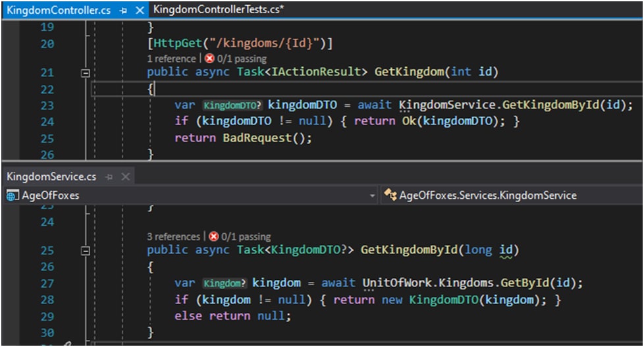Click the Kingdom? inline type hint
The height and width of the screenshot is (347, 644).
tap(225, 283)
